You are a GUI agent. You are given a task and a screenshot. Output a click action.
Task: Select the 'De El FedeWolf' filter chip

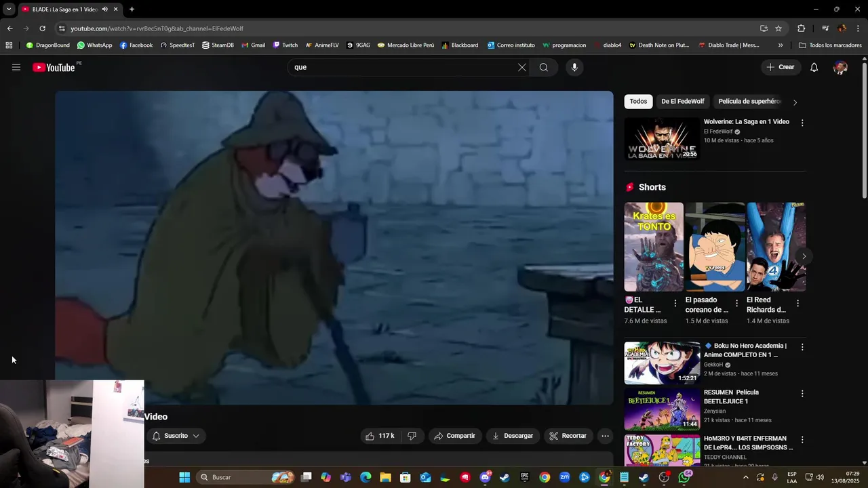point(683,102)
